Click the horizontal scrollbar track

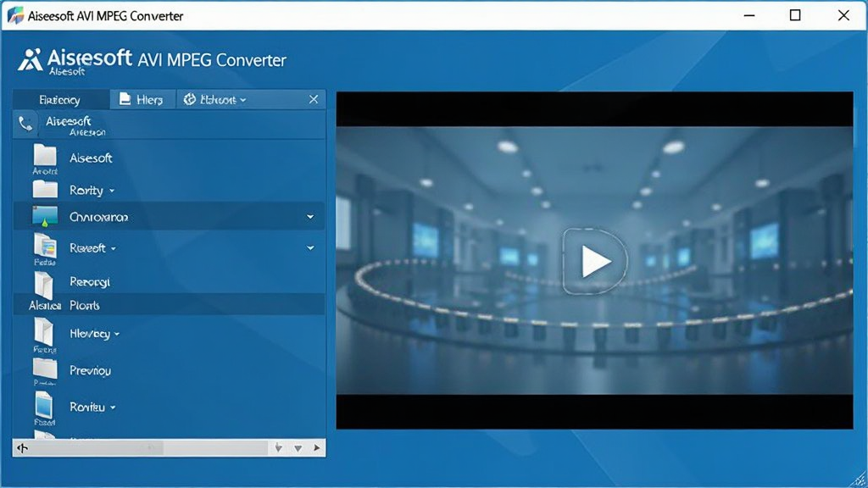(x=149, y=448)
